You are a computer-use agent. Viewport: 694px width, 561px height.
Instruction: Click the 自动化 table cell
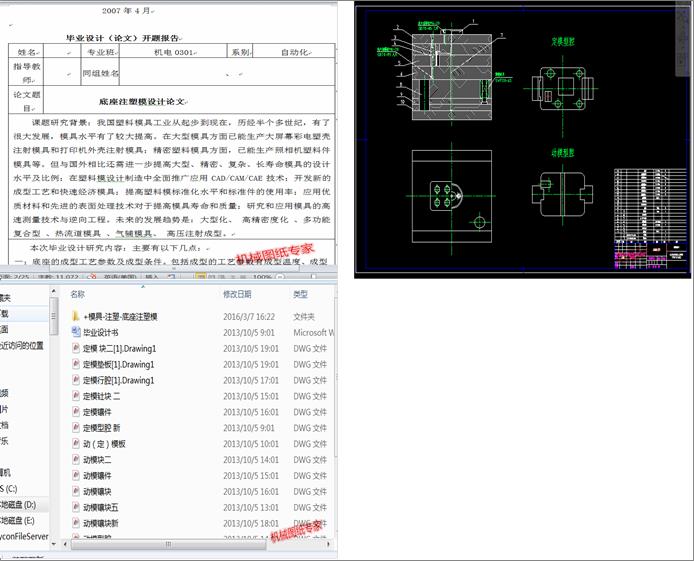(295, 52)
